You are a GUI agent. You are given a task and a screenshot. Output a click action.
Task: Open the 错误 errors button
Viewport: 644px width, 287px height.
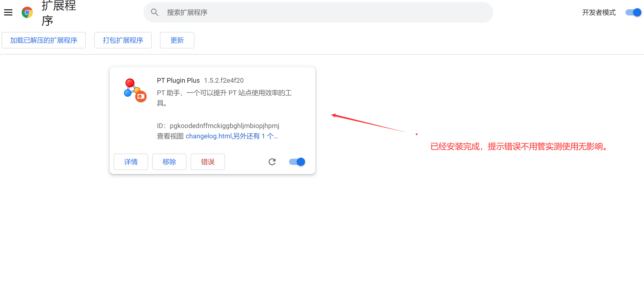[208, 162]
